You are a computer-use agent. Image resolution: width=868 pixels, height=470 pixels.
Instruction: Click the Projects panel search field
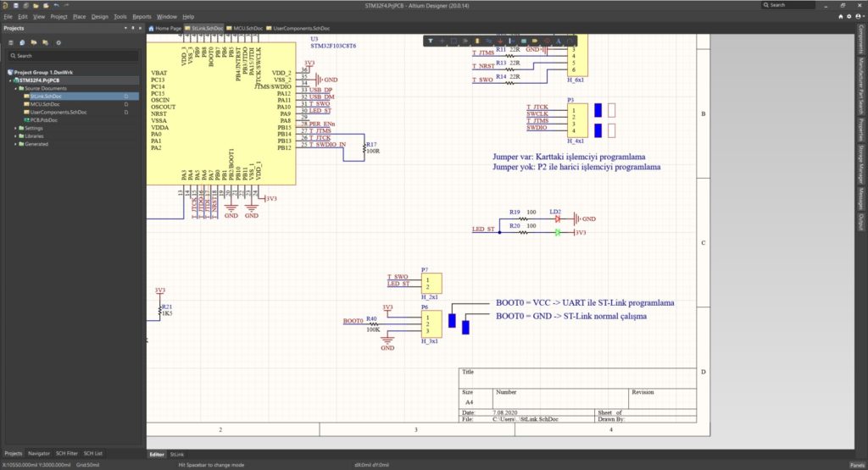click(73, 56)
